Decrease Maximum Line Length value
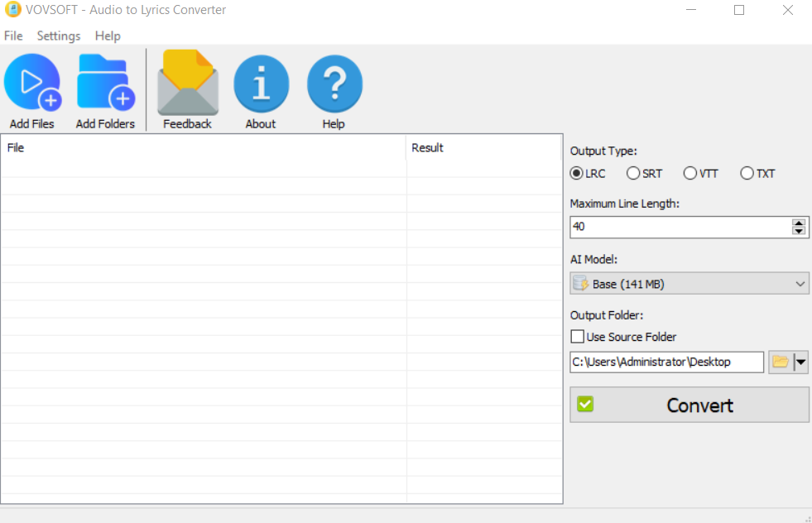Viewport: 812px width, 523px height. click(x=799, y=231)
